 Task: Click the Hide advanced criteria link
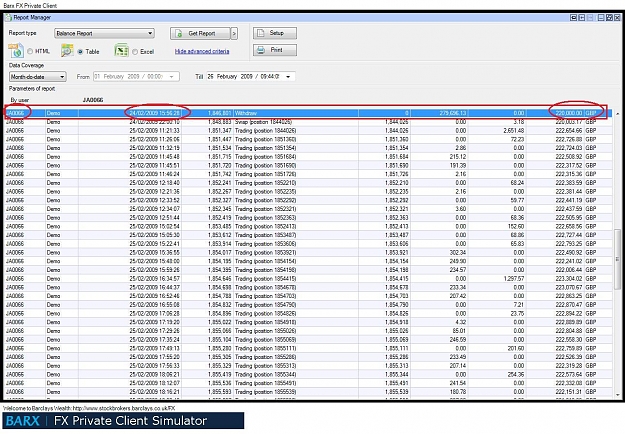(x=202, y=51)
